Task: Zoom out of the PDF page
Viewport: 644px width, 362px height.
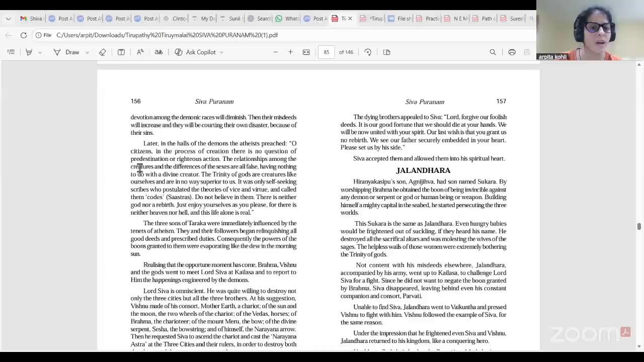Action: 275,52
